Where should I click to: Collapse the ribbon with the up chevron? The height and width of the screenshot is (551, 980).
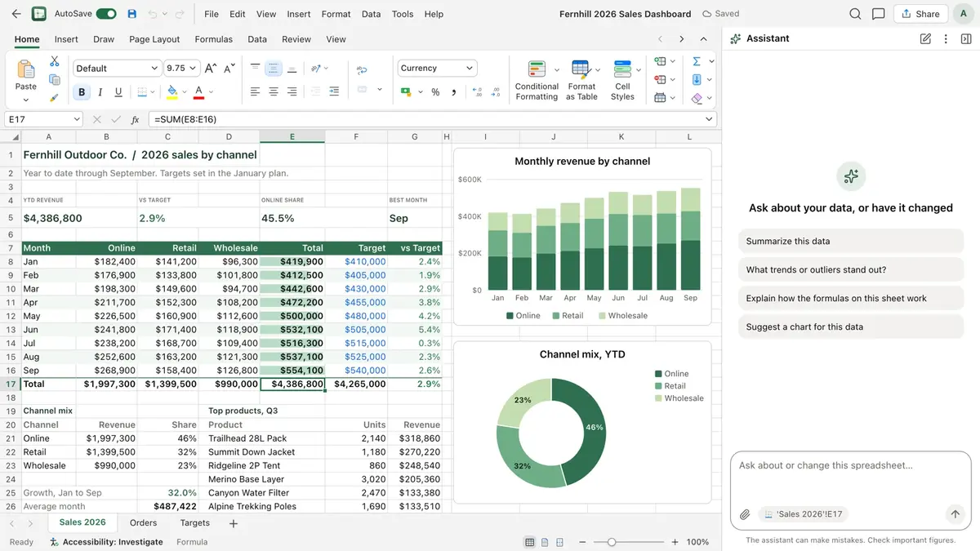[x=704, y=39]
